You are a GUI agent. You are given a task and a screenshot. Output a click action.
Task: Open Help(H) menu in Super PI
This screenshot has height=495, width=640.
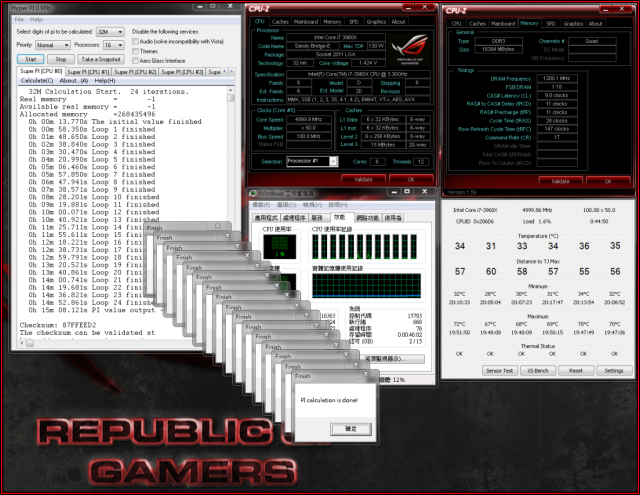pyautogui.click(x=105, y=81)
